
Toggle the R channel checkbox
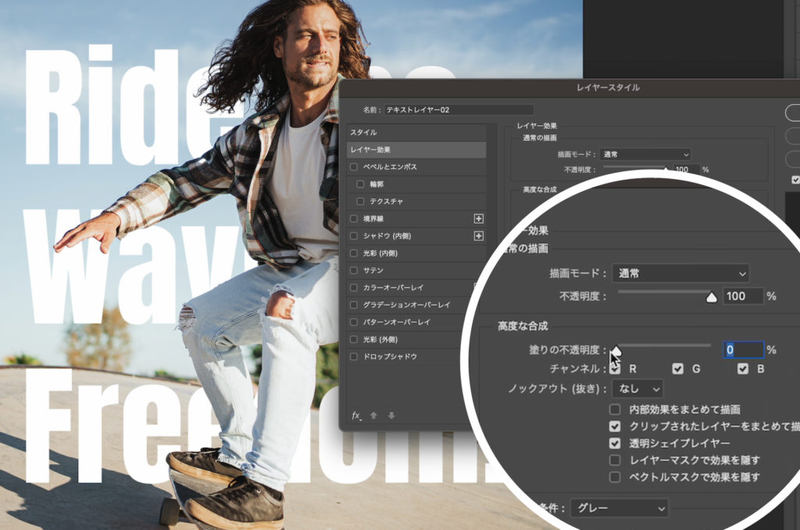pyautogui.click(x=615, y=369)
